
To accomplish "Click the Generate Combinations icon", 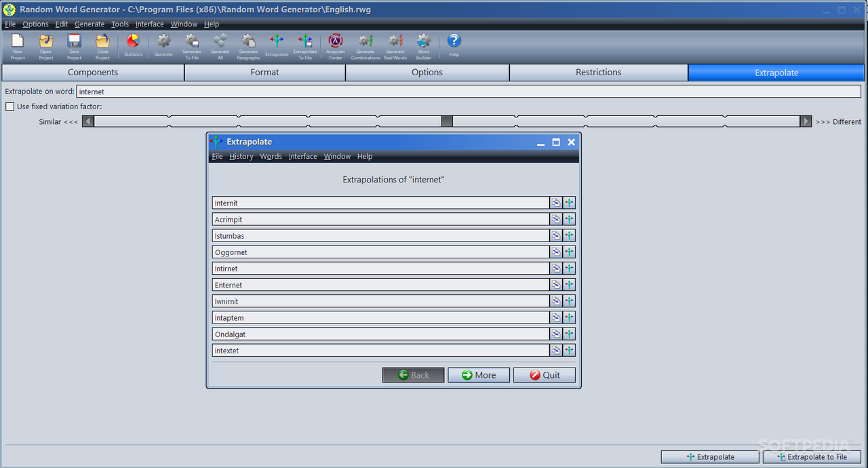I will click(x=366, y=46).
